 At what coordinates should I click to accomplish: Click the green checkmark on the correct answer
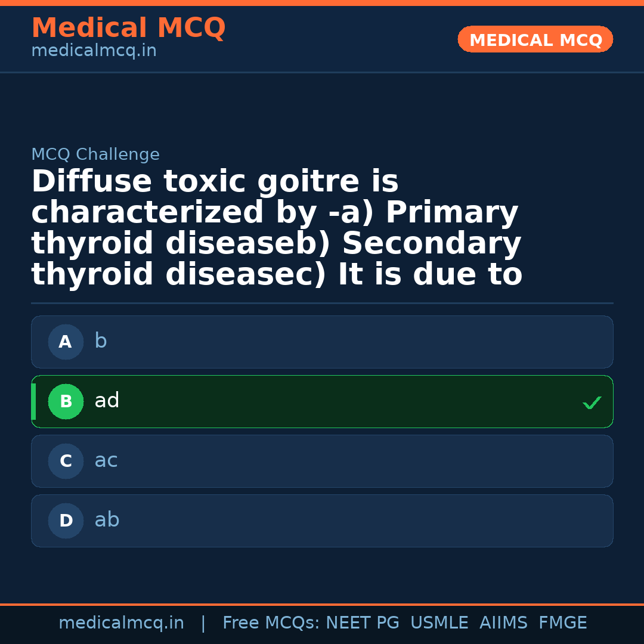click(592, 403)
